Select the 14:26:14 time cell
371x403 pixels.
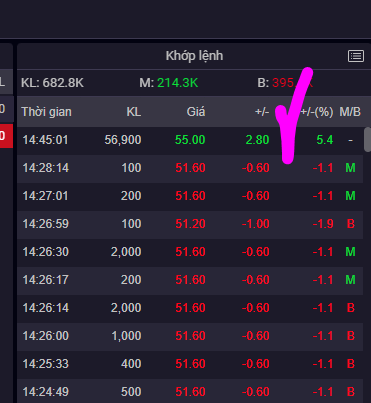pos(46,308)
